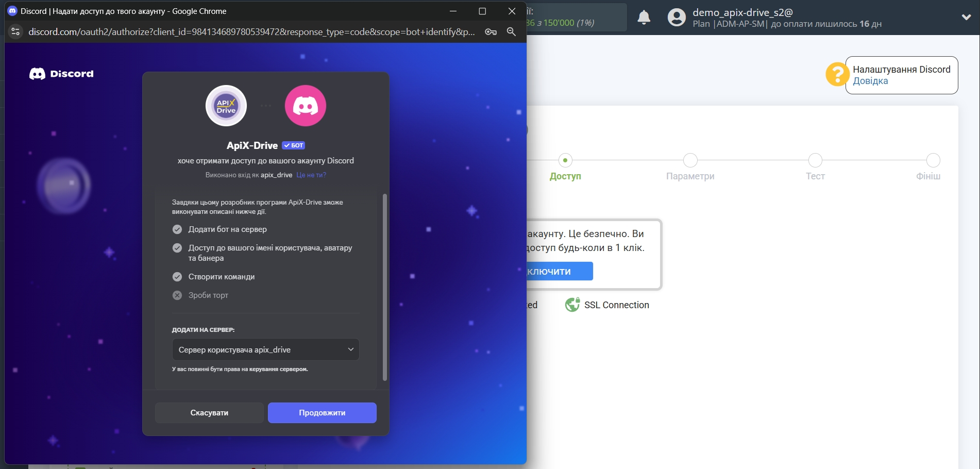Click the 'ДОДАТИ НА СЕРВЕР:' label
Viewport: 980px width, 469px height.
coord(203,330)
